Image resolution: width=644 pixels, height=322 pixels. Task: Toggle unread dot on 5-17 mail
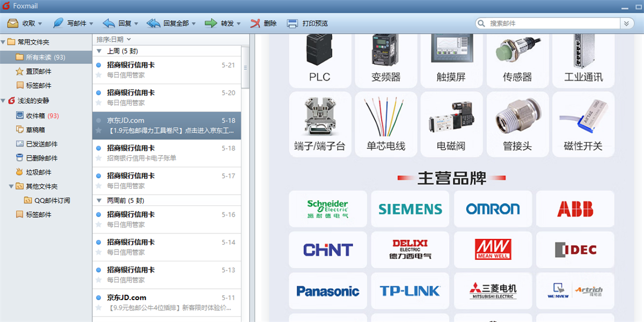coord(98,175)
